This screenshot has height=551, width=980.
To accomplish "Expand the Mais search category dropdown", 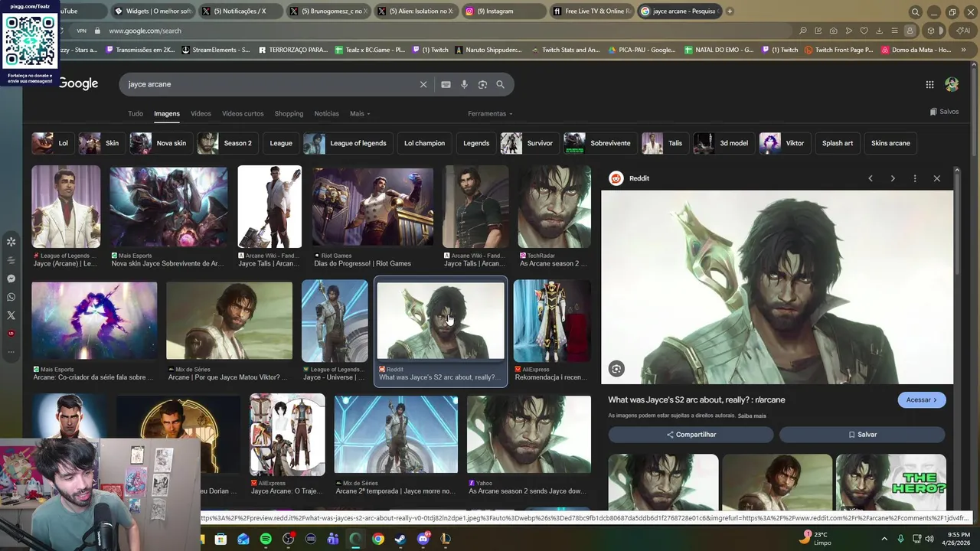I will tap(360, 113).
